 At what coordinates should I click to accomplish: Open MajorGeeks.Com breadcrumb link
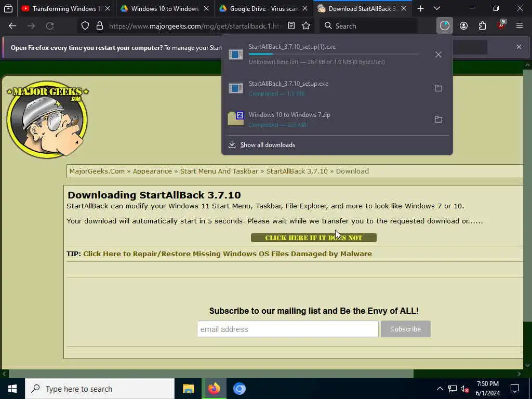[x=97, y=171]
